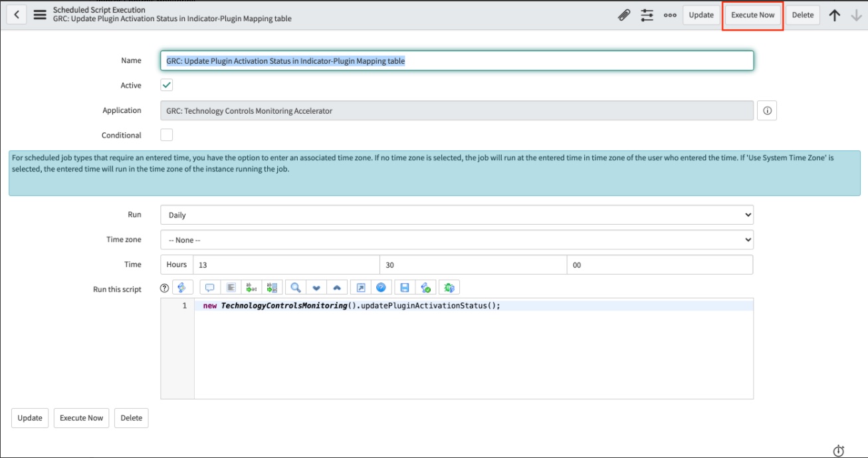
Task: Click the hours field showing 13
Action: click(x=286, y=265)
